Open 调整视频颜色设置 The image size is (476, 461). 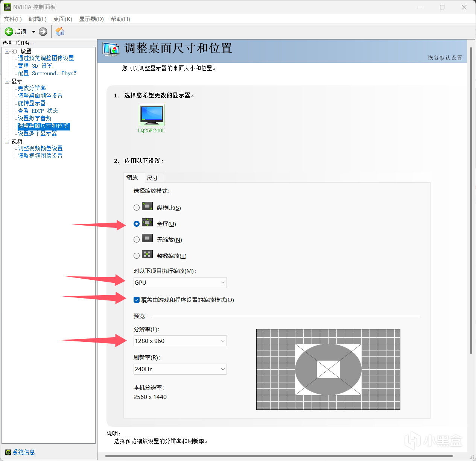coord(40,148)
